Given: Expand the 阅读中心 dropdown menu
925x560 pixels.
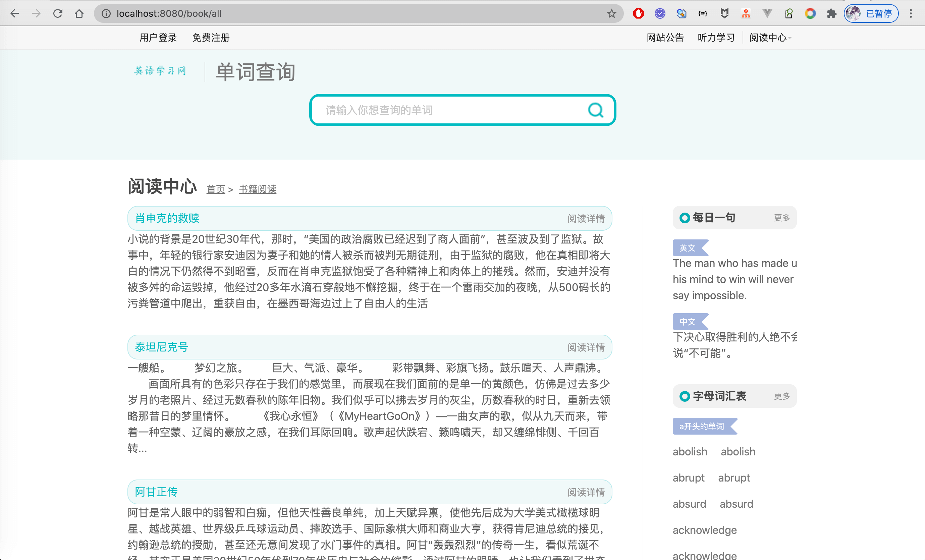Looking at the screenshot, I should tap(770, 38).
